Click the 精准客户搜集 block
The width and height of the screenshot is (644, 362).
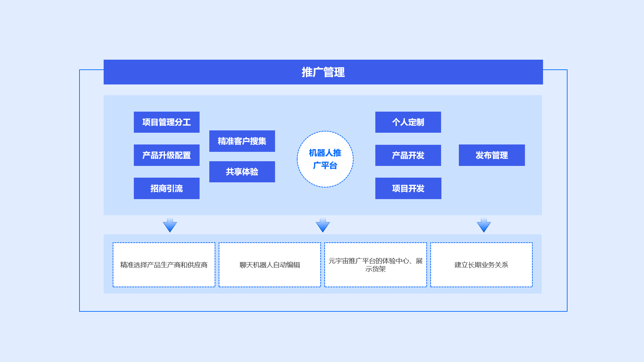242,141
